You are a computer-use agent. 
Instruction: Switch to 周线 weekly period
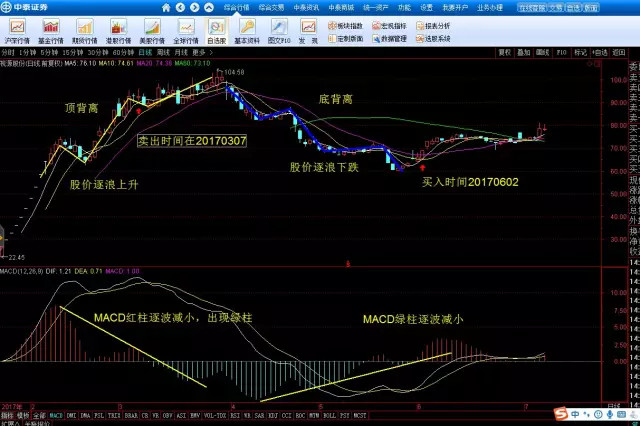click(x=163, y=52)
